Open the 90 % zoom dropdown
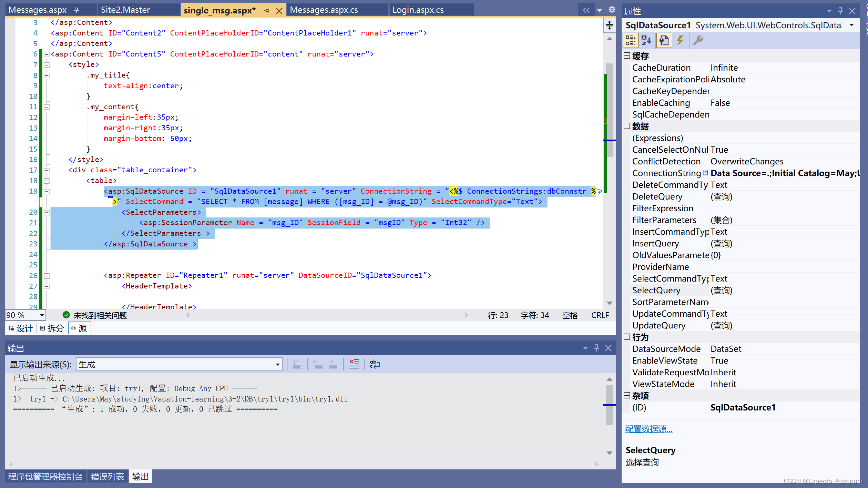This screenshot has width=868, height=488. (x=42, y=315)
